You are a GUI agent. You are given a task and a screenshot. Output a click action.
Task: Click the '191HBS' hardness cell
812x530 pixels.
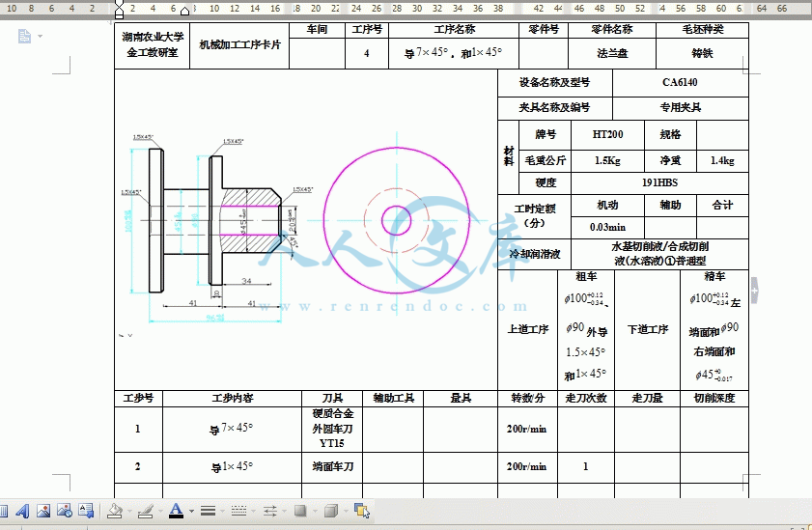click(x=659, y=182)
